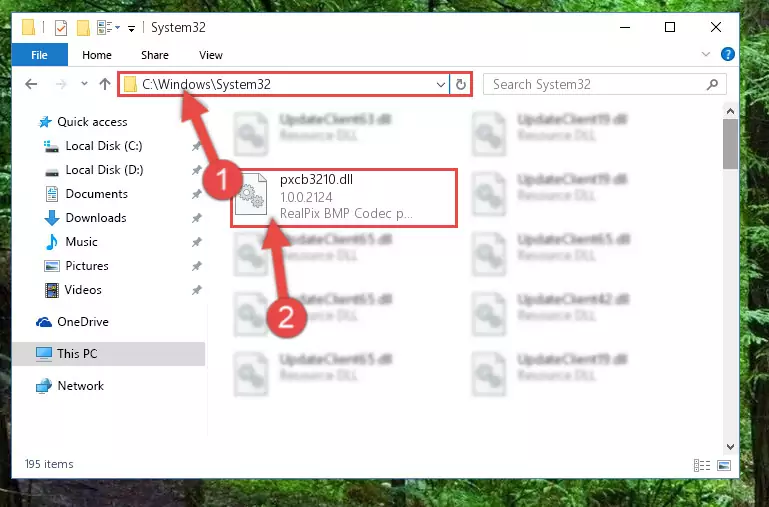769x507 pixels.
Task: Go back with the Back arrow
Action: (31, 84)
